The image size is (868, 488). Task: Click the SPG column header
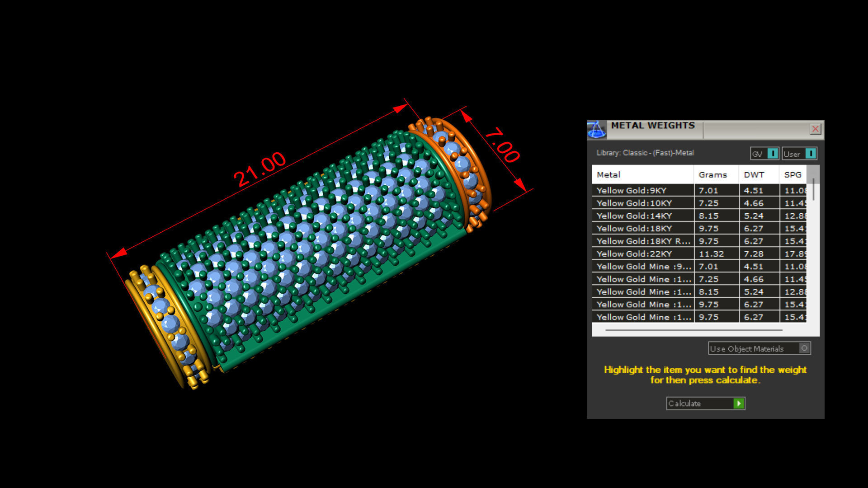(793, 175)
